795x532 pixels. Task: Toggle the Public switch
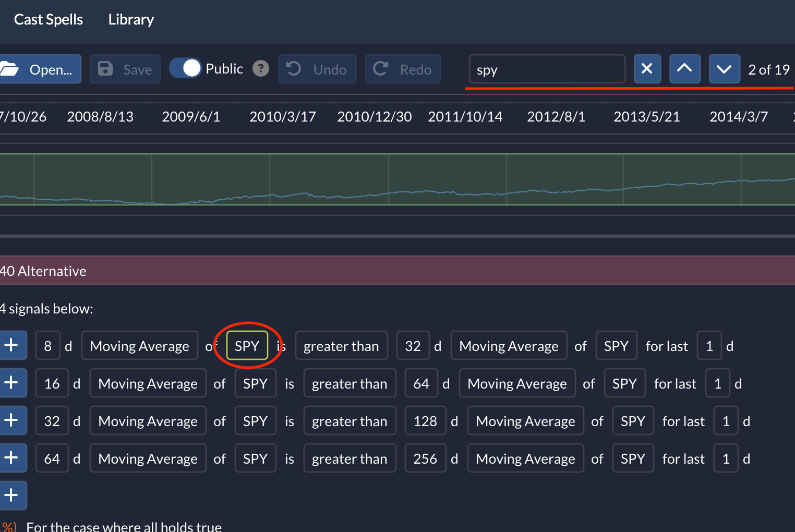coord(186,68)
